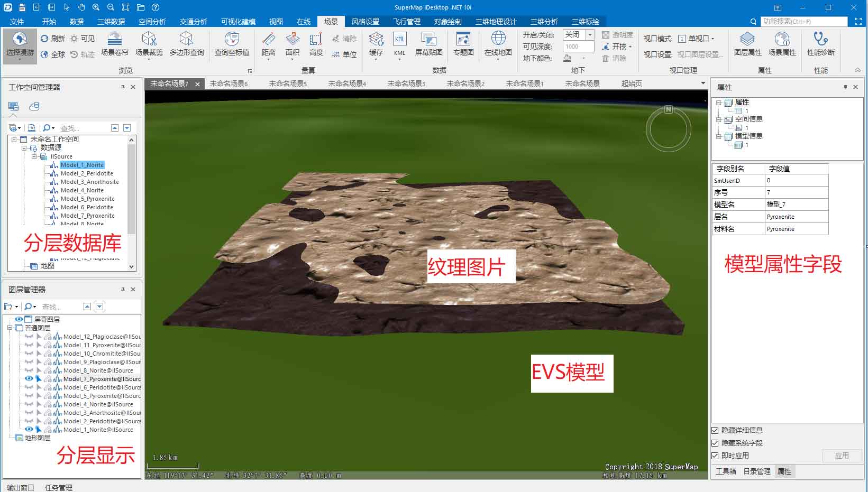Image resolution: width=868 pixels, height=492 pixels.
Task: Collapse the IISource datasource tree node
Action: click(34, 156)
